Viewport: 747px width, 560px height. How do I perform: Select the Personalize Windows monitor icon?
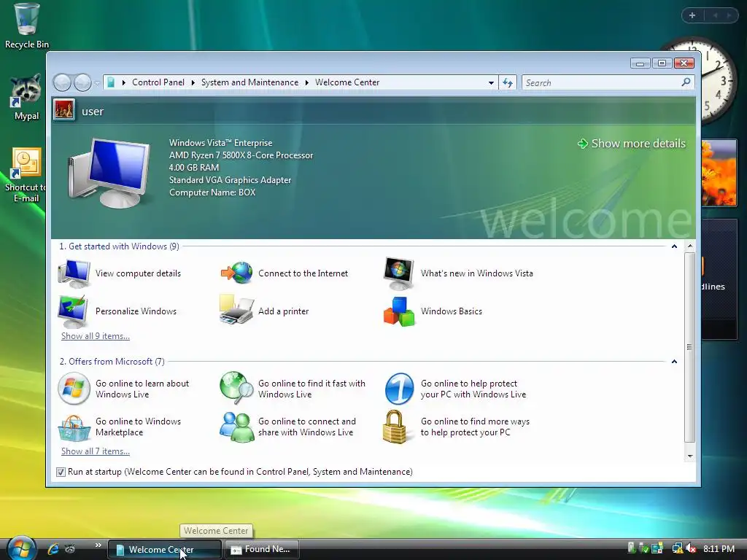pyautogui.click(x=73, y=311)
